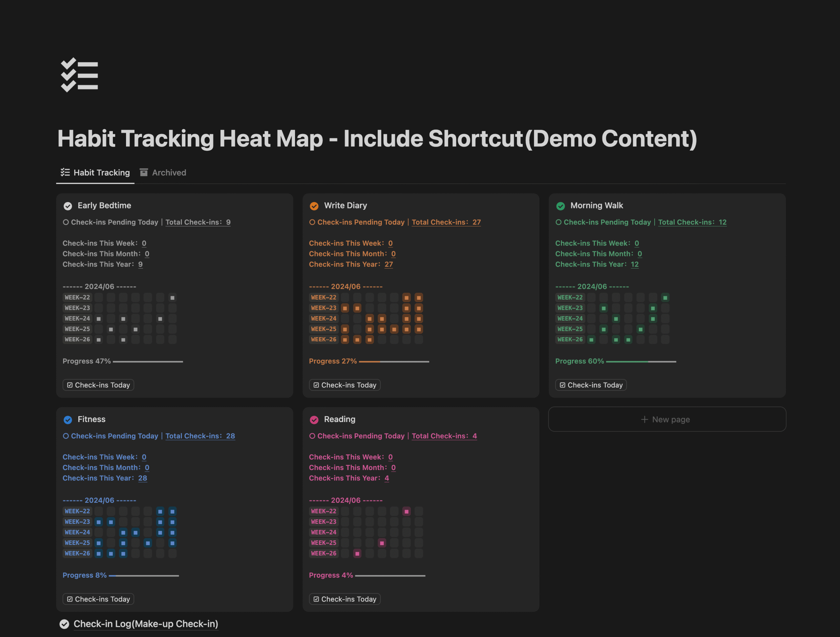Click Reading pending today circle icon
Screen dimensions: 840x637
312,436
